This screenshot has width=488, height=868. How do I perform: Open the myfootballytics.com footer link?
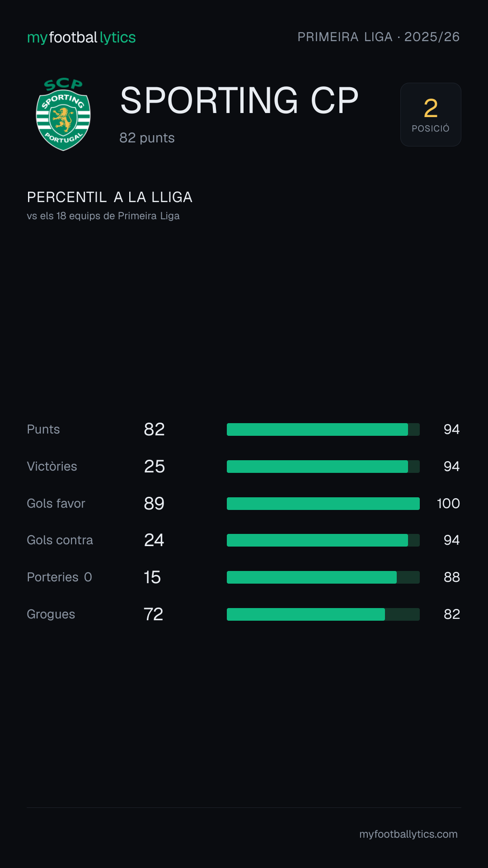pyautogui.click(x=408, y=834)
